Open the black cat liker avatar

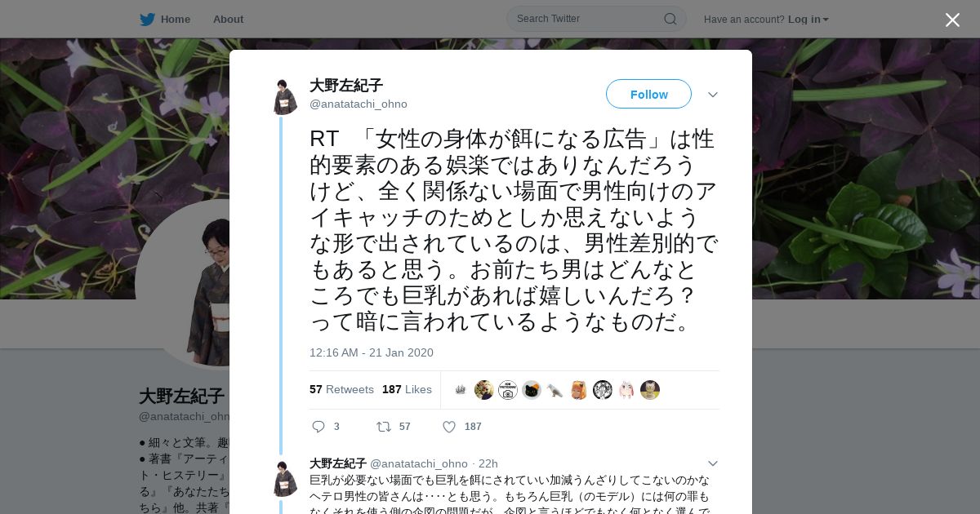coord(532,390)
